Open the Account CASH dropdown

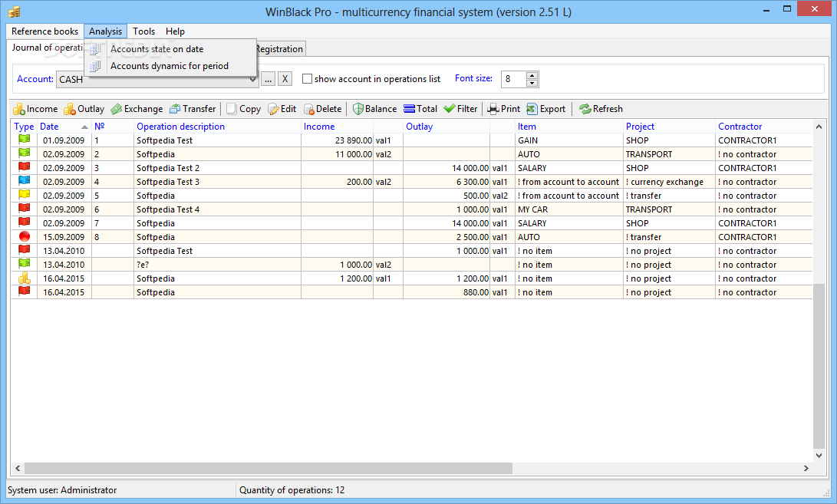tap(252, 80)
